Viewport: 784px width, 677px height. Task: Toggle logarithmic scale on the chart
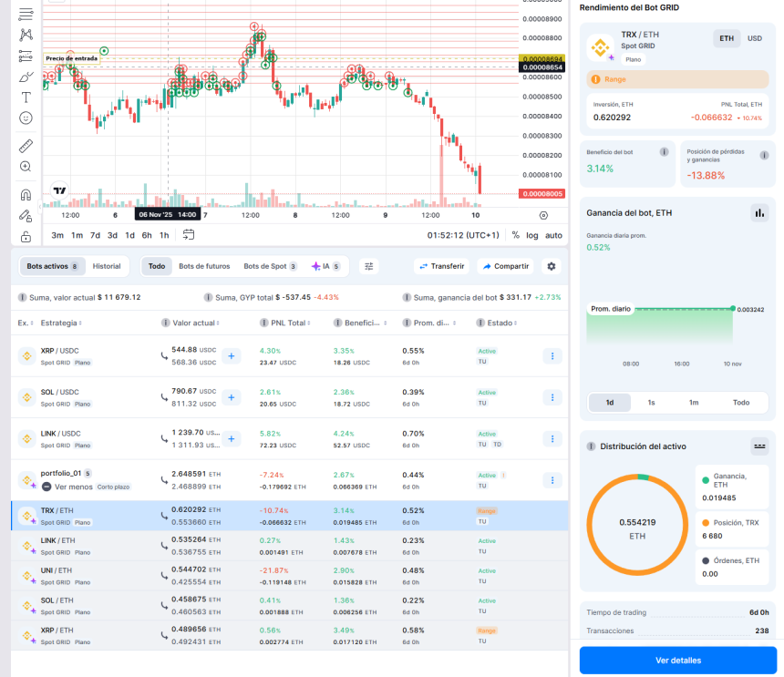pyautogui.click(x=532, y=235)
